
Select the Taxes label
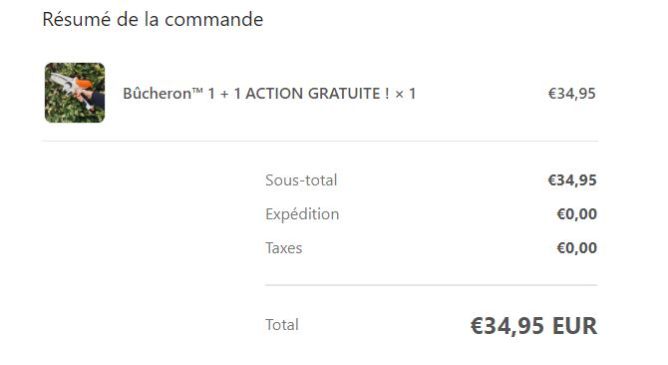click(284, 248)
